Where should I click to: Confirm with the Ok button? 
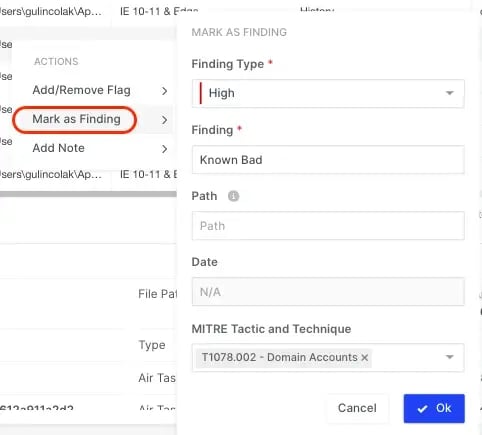434,408
